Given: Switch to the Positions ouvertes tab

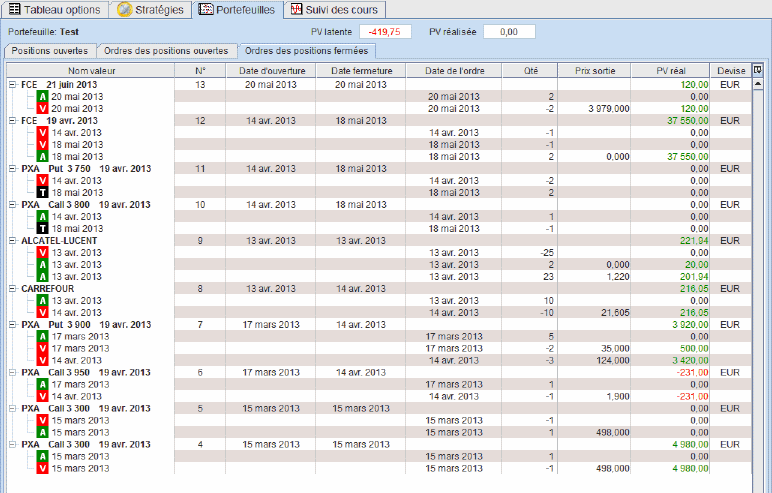Looking at the screenshot, I should pyautogui.click(x=51, y=51).
